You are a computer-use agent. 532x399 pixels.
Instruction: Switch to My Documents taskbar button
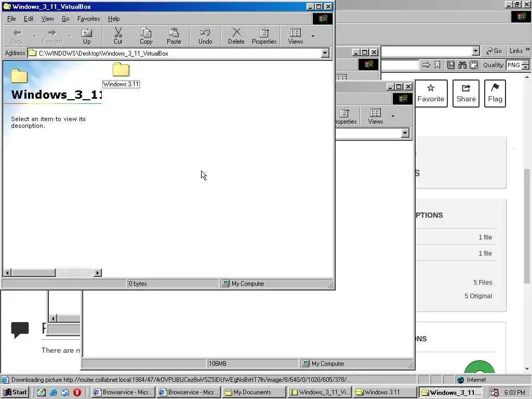254,392
